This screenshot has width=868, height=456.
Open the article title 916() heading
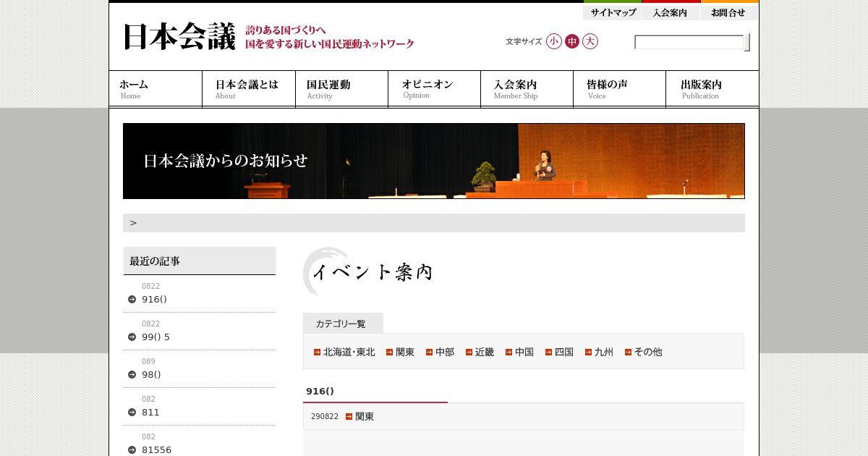(x=320, y=391)
